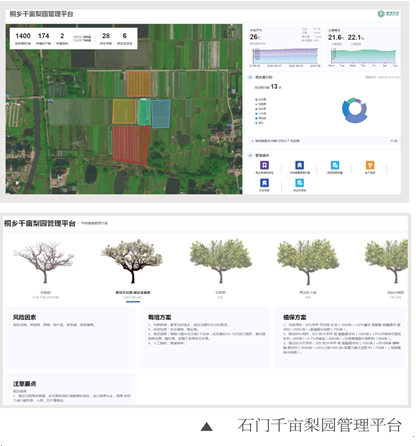This screenshot has height=446, width=416.
Task: Click the recognized pest count 13
Action: (274, 87)
